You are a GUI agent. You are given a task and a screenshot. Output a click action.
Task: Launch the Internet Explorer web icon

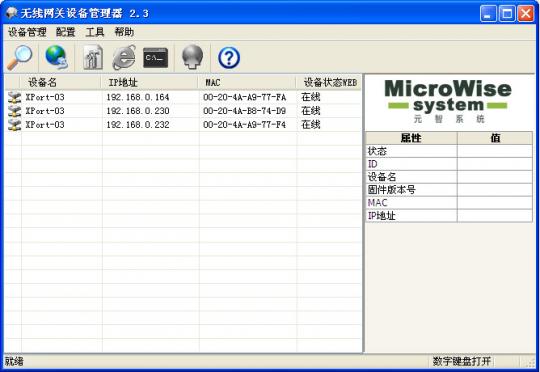pos(124,57)
